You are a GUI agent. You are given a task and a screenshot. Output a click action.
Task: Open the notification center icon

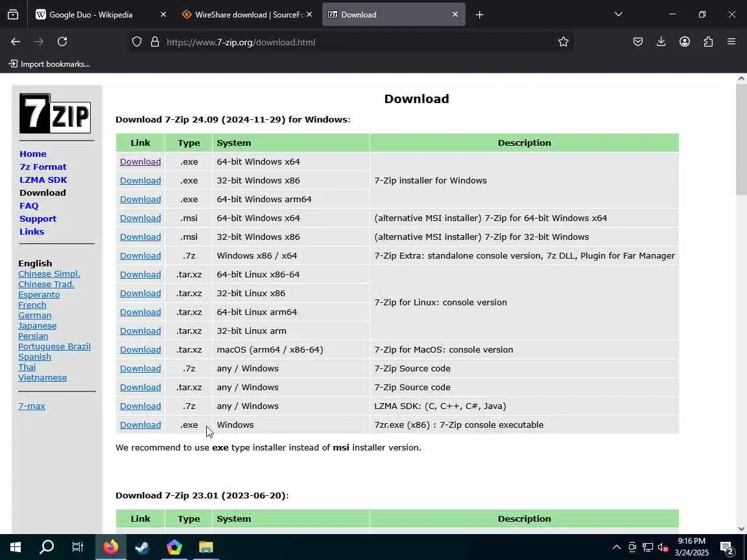[726, 548]
